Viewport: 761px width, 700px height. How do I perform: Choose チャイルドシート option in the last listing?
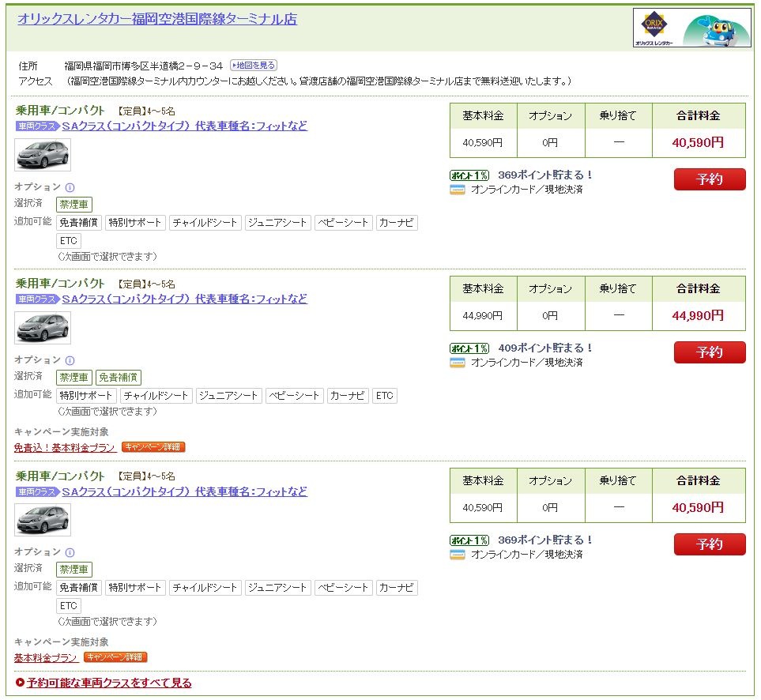pyautogui.click(x=205, y=588)
